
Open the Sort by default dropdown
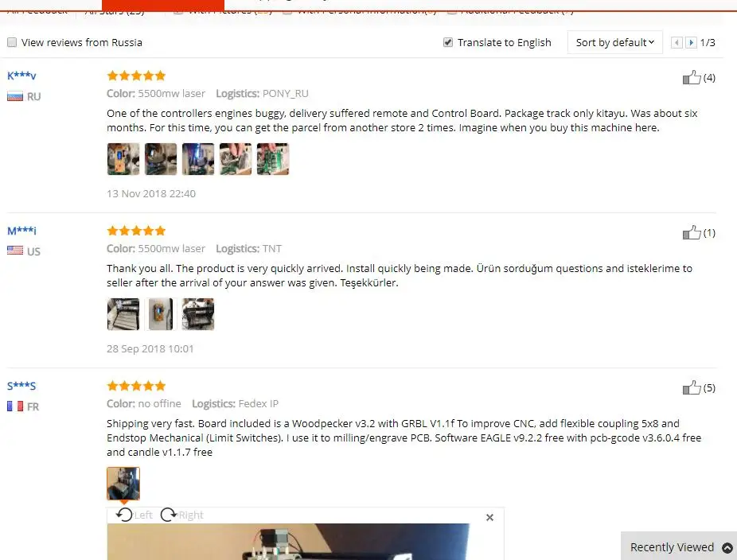pos(614,43)
